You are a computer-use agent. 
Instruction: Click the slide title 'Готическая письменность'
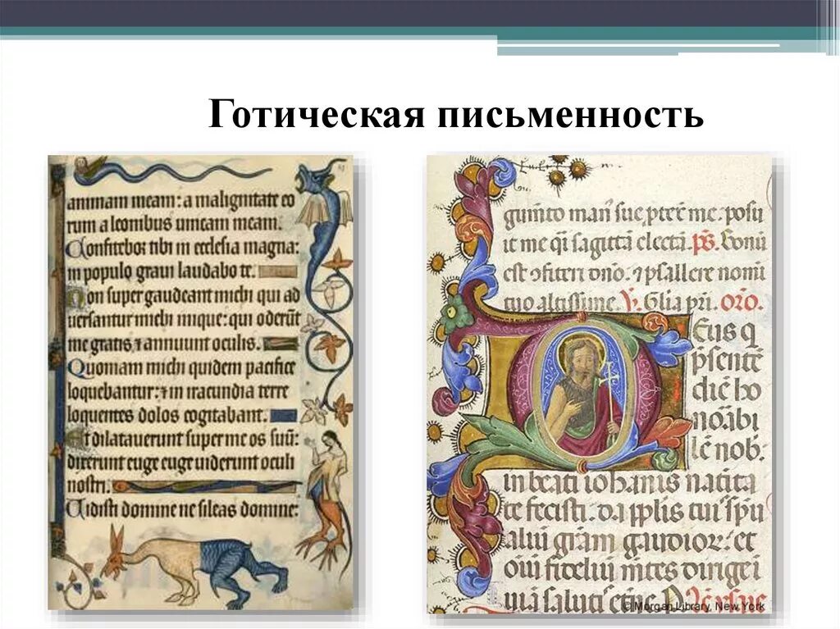(x=456, y=114)
